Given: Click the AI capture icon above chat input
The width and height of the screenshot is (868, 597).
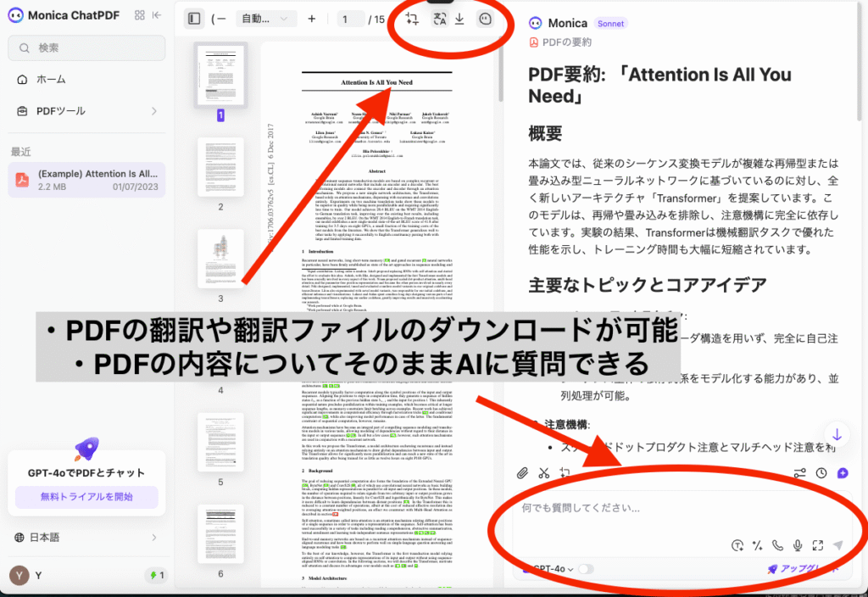Looking at the screenshot, I should (565, 473).
